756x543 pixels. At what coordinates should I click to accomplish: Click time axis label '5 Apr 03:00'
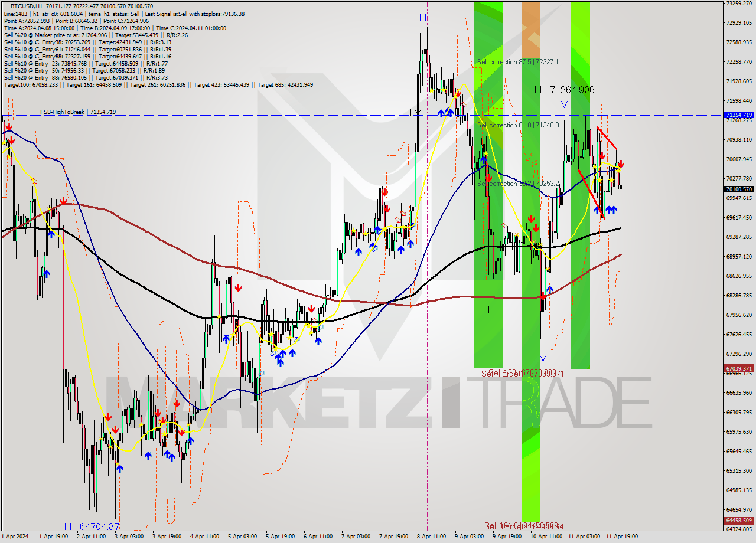pyautogui.click(x=242, y=537)
